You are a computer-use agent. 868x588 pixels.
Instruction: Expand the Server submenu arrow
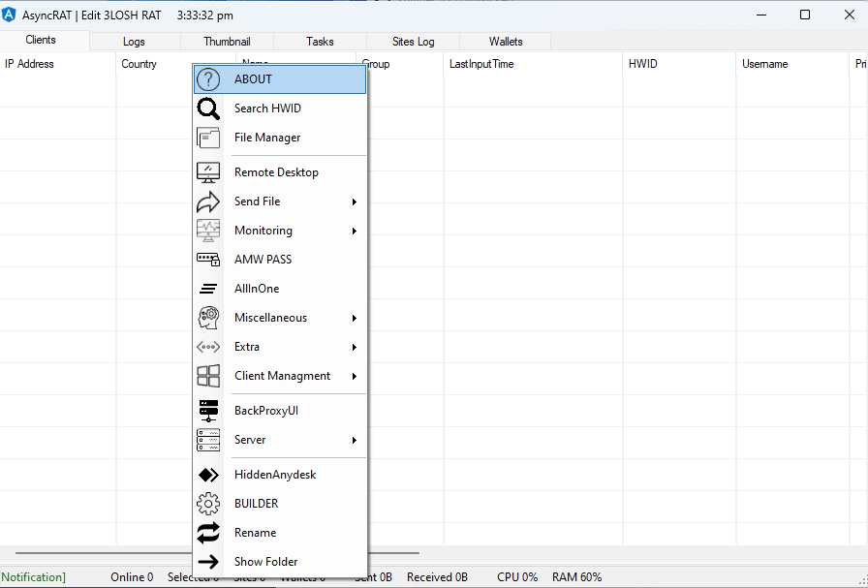(355, 440)
